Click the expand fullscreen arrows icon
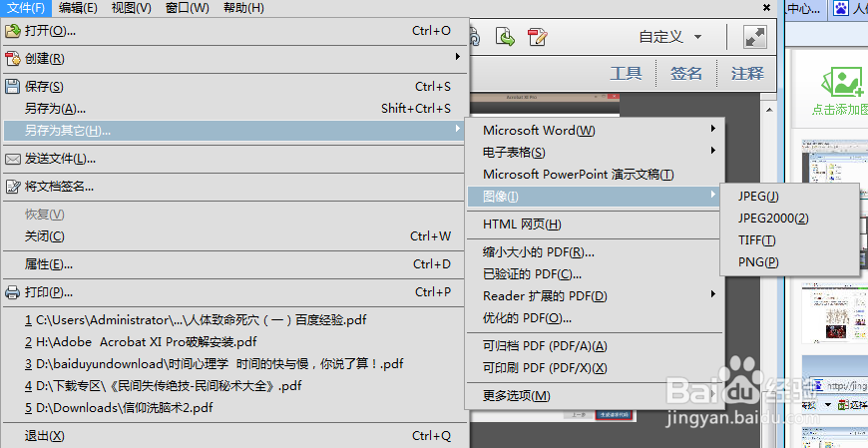Screen dimensions: 868x448 click(754, 37)
